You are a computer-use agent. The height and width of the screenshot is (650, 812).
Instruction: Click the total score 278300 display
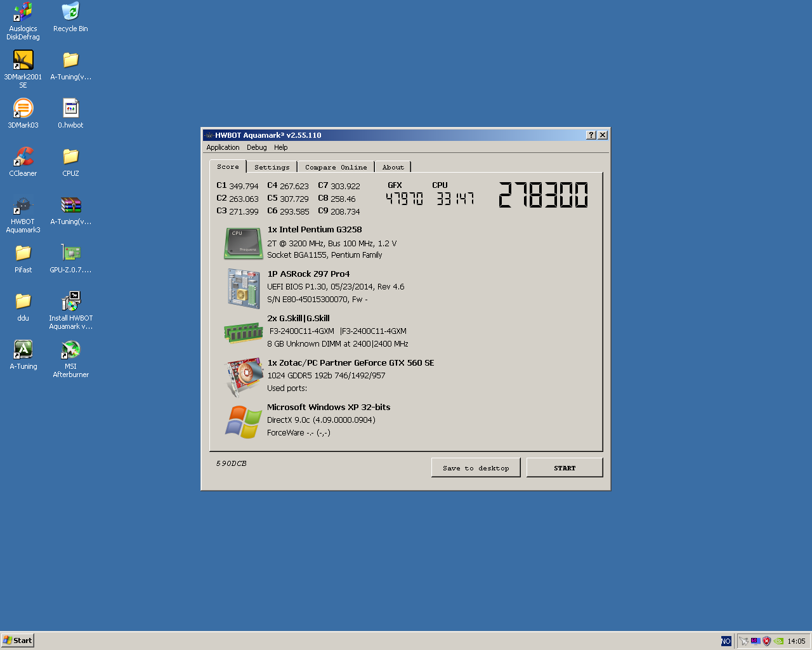(x=543, y=195)
